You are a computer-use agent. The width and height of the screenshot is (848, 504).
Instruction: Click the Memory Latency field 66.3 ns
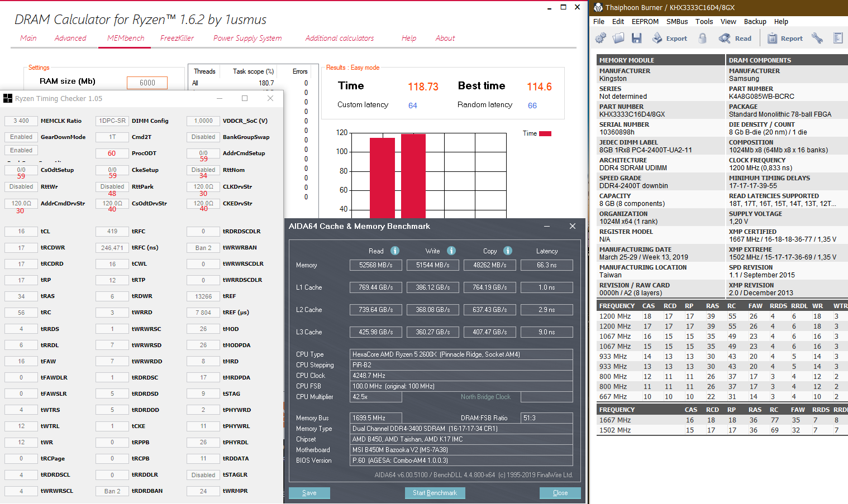coord(547,265)
